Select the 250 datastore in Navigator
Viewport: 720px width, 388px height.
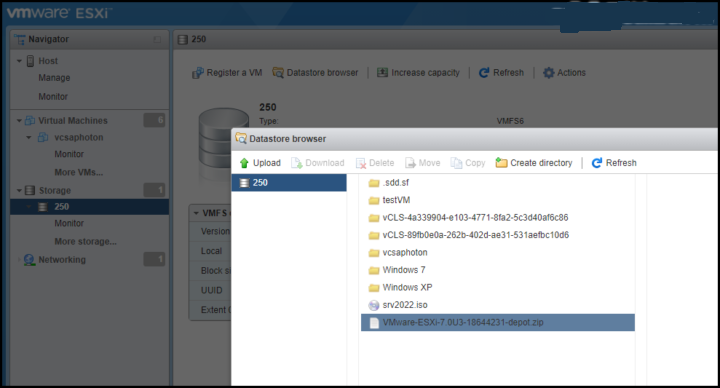pos(90,207)
